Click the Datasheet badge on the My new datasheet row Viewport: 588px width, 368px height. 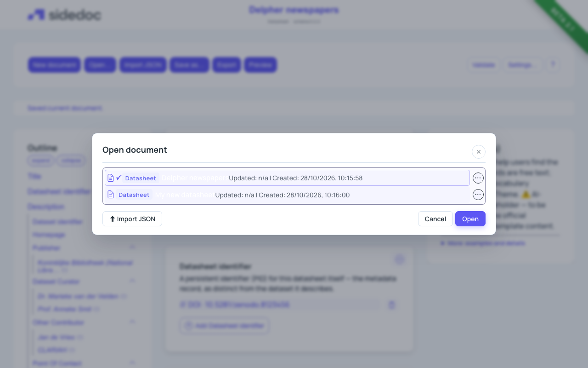coord(134,195)
